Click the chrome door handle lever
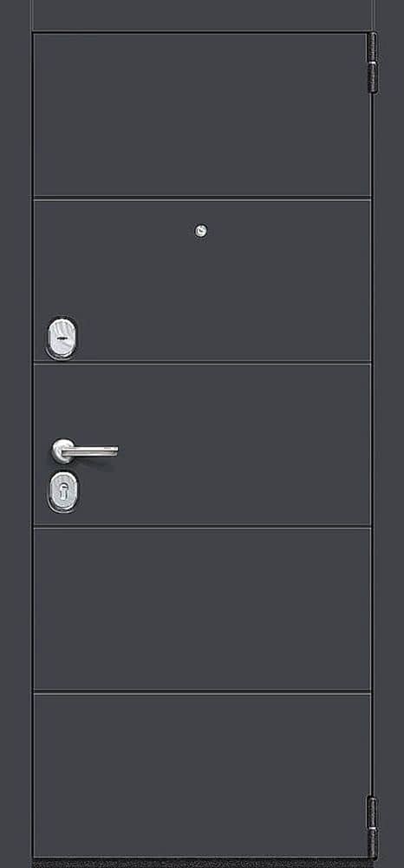 pyautogui.click(x=89, y=450)
